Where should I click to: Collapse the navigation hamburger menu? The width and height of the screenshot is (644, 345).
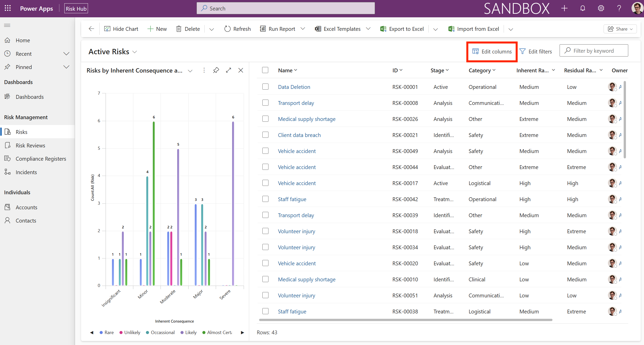click(x=7, y=25)
